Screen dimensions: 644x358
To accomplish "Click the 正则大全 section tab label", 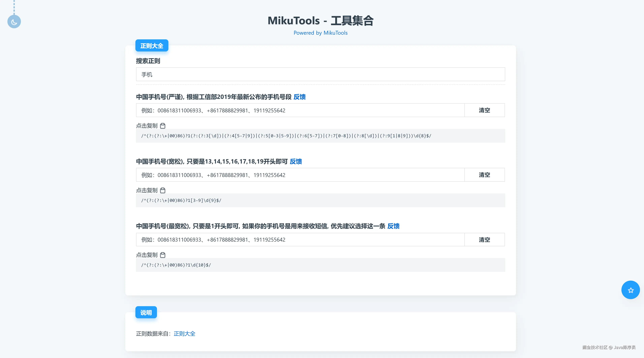I will click(x=152, y=46).
